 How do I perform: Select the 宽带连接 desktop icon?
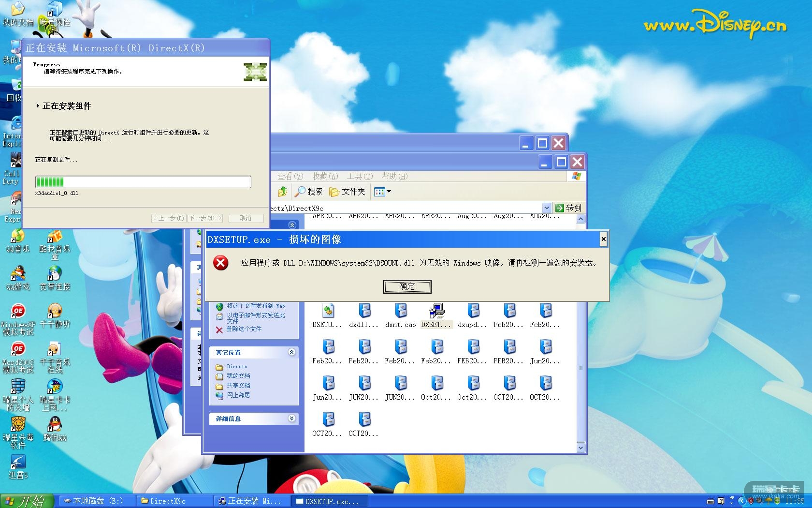point(55,279)
